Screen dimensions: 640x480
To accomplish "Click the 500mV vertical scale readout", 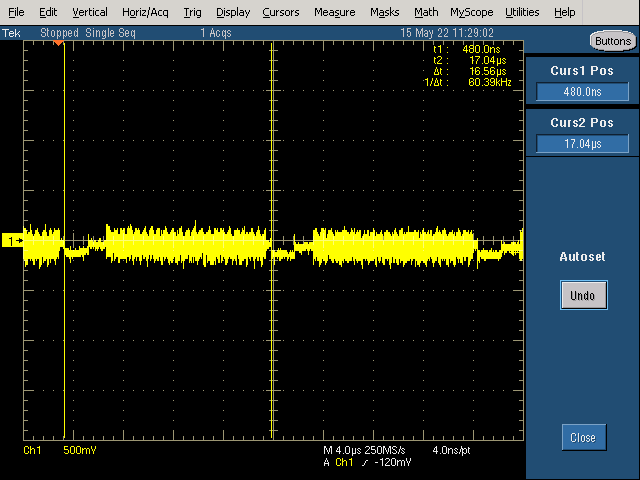I will (80, 450).
